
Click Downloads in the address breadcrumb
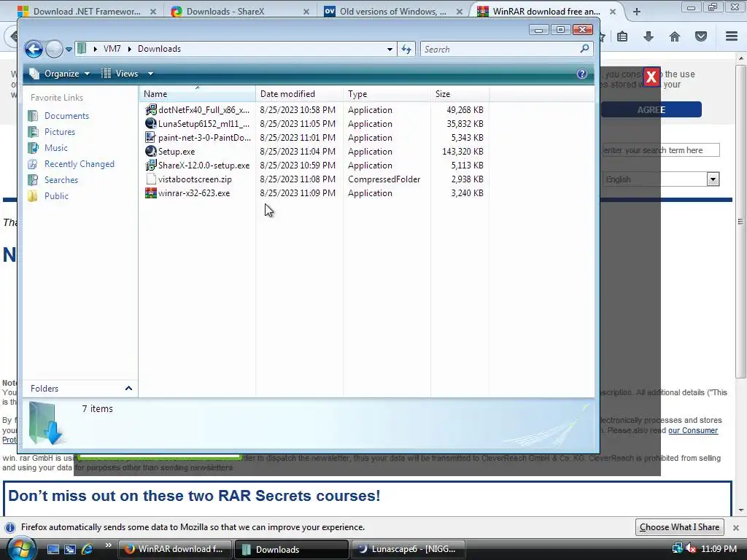159,49
